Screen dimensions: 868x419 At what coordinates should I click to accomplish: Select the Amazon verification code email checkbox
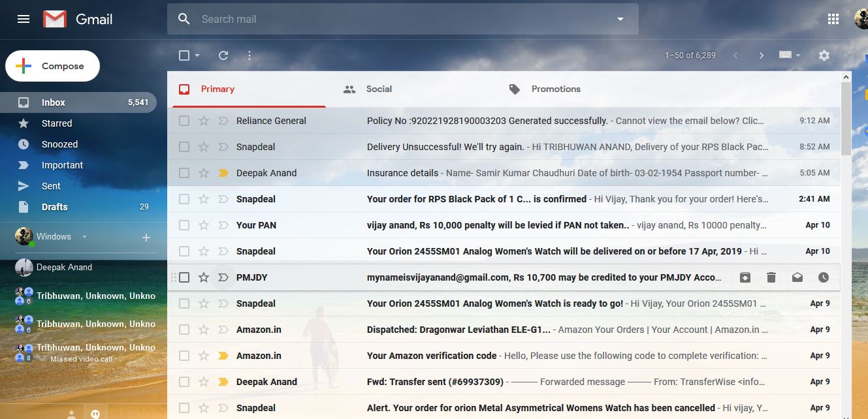[184, 356]
